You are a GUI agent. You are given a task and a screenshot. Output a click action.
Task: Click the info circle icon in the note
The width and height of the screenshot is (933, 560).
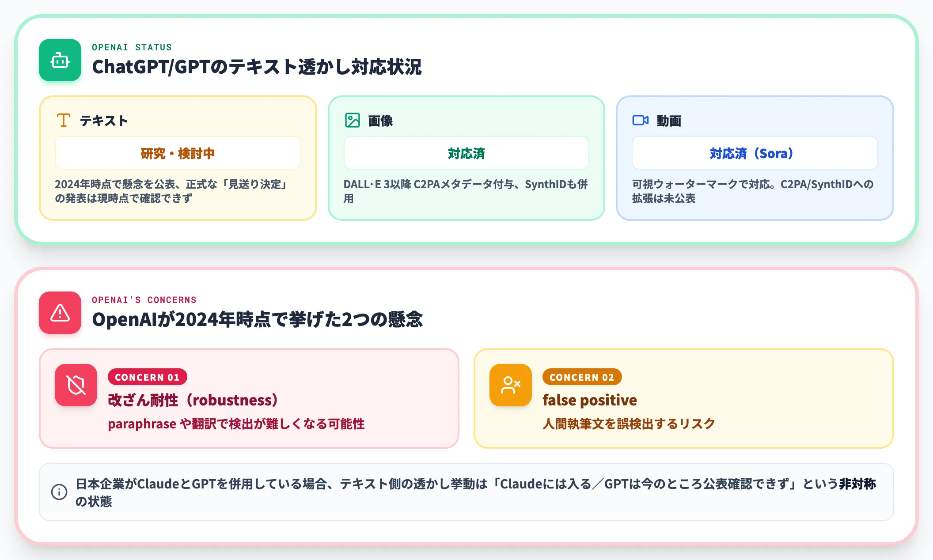(x=59, y=492)
